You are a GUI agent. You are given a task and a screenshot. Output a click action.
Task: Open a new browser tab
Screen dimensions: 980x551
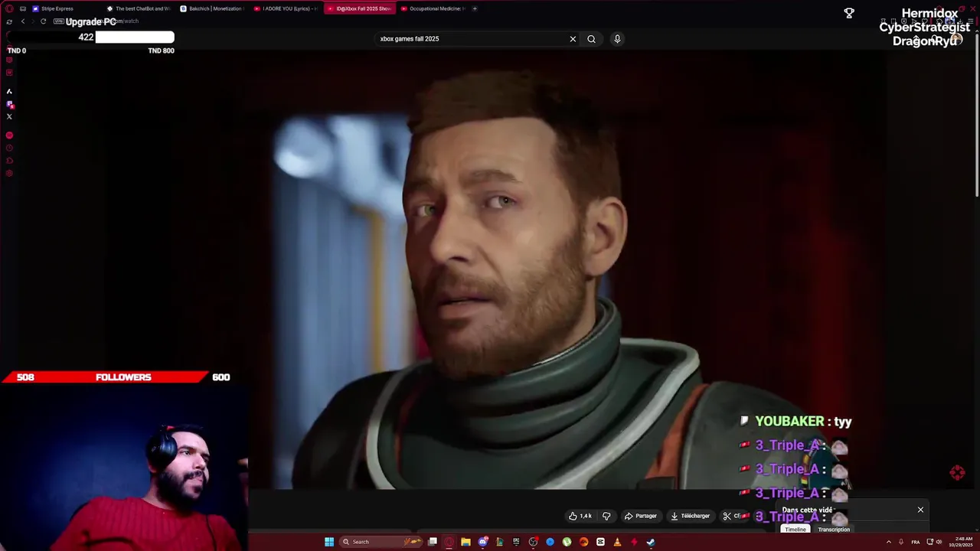[475, 8]
